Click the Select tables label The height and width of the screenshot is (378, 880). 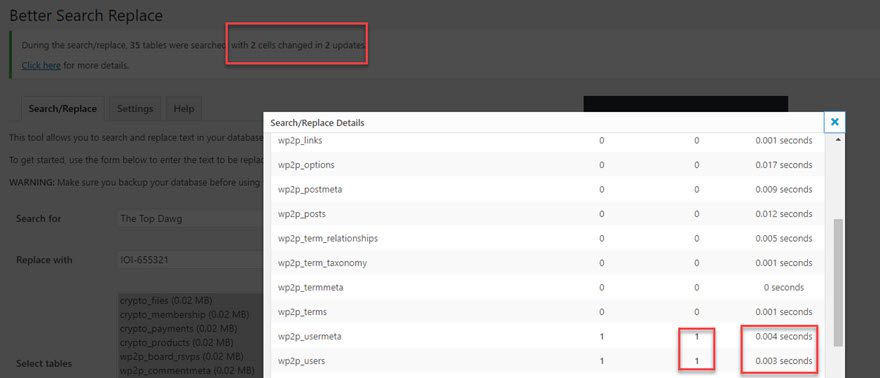44,363
